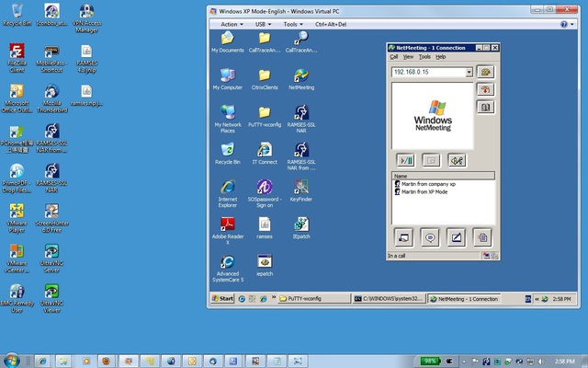Click the End Call hang-up button in NetMeeting
588x368 pixels.
[x=486, y=90]
